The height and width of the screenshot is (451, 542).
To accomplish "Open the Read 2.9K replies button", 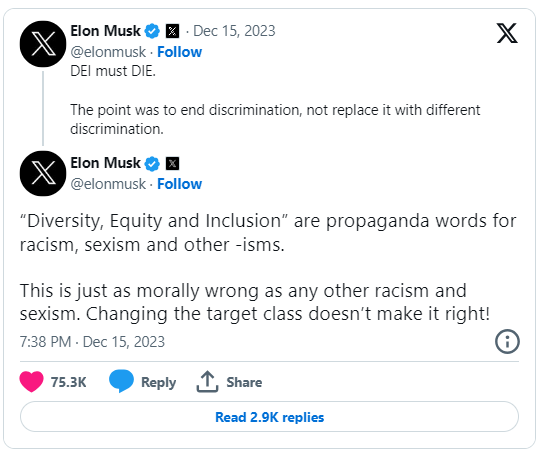I will [x=269, y=417].
